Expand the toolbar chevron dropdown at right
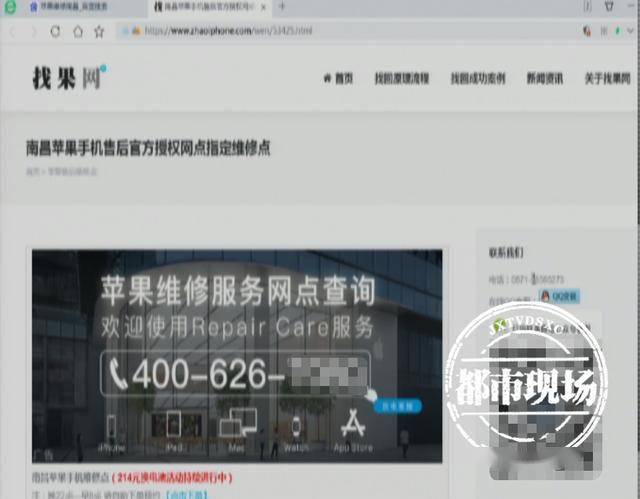 pyautogui.click(x=631, y=31)
